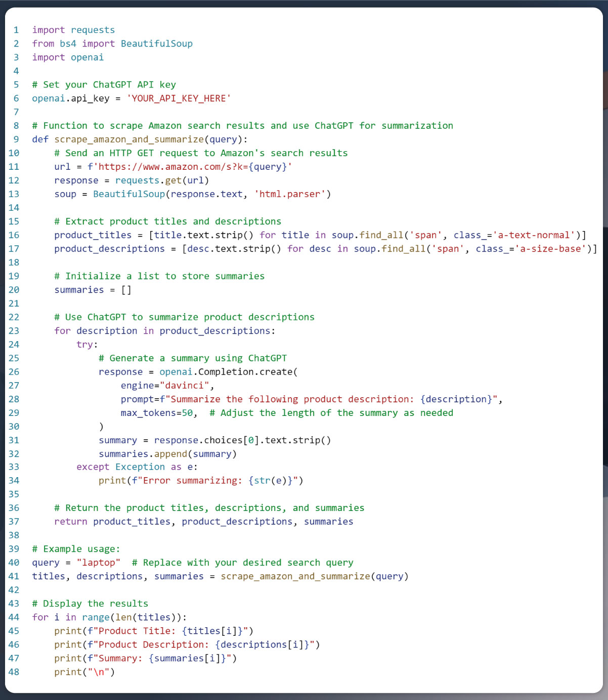Viewport: 608px width, 700px height.
Task: Click 'requests.get(url)' on line 12
Action: (x=162, y=180)
